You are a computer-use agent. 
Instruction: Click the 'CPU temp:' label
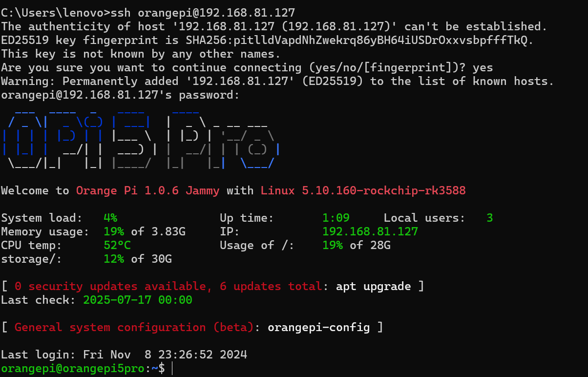pos(32,245)
